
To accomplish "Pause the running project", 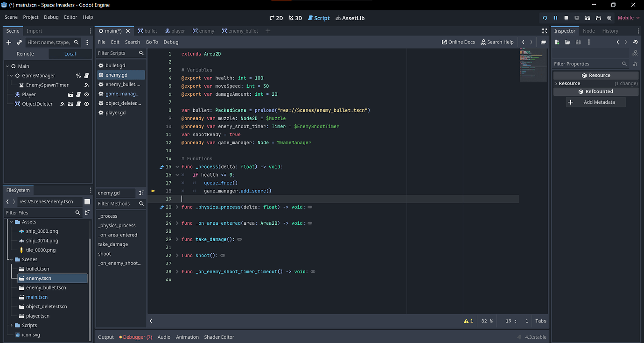I will tap(555, 18).
